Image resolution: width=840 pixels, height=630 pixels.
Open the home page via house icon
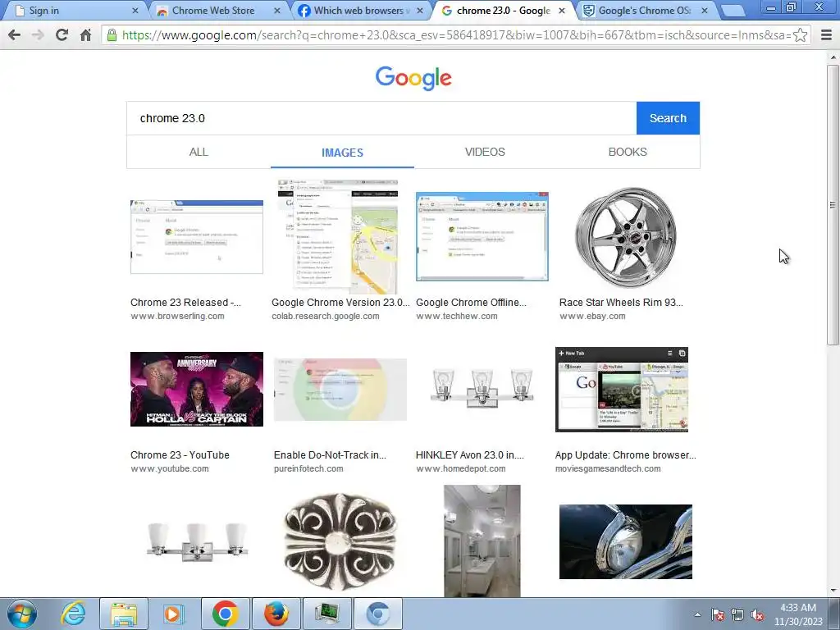click(85, 35)
